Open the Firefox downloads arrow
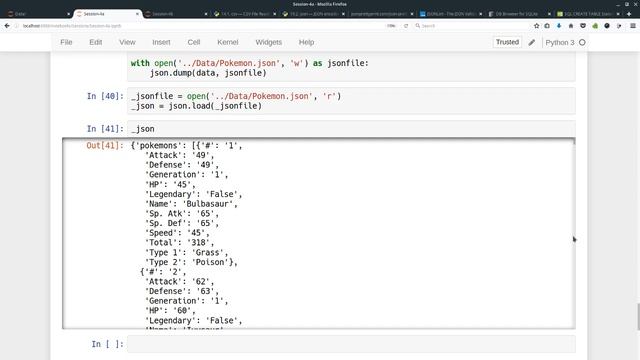Image resolution: width=640 pixels, height=360 pixels. pos(559,26)
